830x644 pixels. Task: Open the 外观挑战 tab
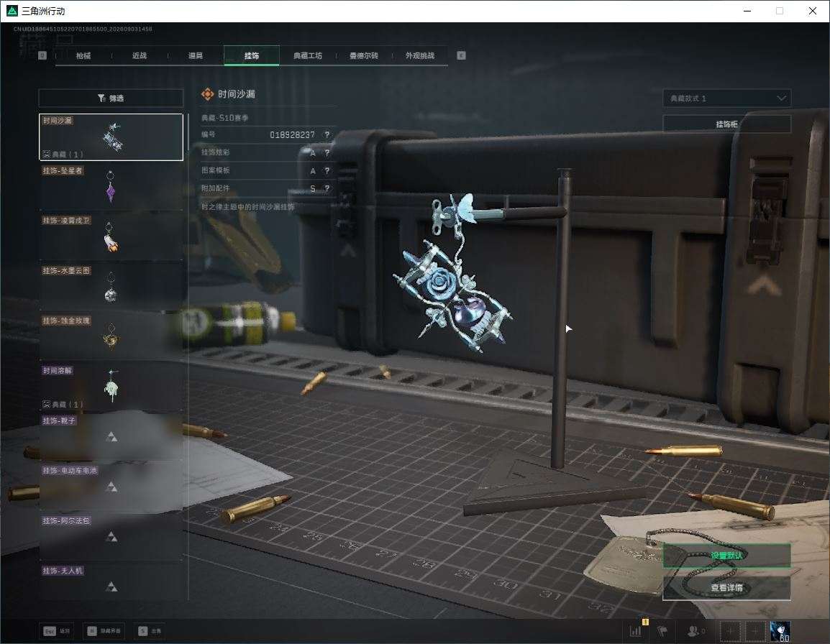[420, 55]
